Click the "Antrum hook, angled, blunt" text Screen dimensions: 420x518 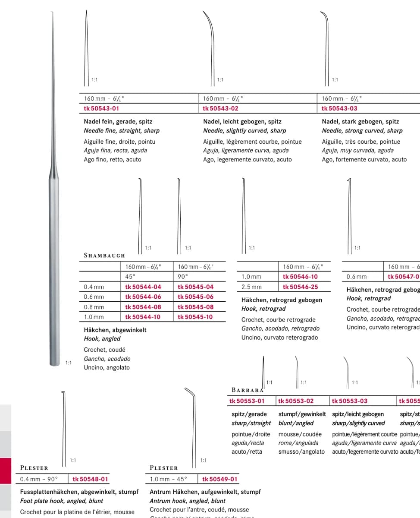(x=188, y=501)
